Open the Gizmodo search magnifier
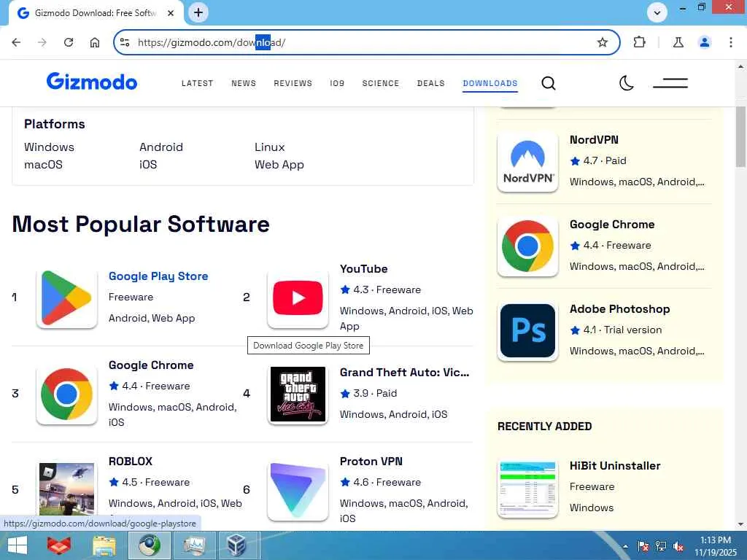This screenshot has height=560, width=747. 549,83
